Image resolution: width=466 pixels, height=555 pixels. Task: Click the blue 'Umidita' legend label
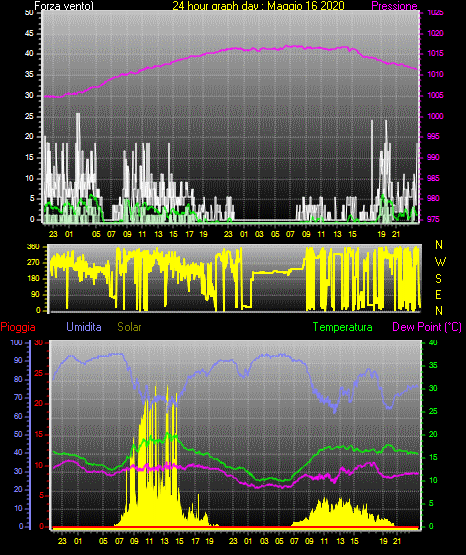coord(84,327)
